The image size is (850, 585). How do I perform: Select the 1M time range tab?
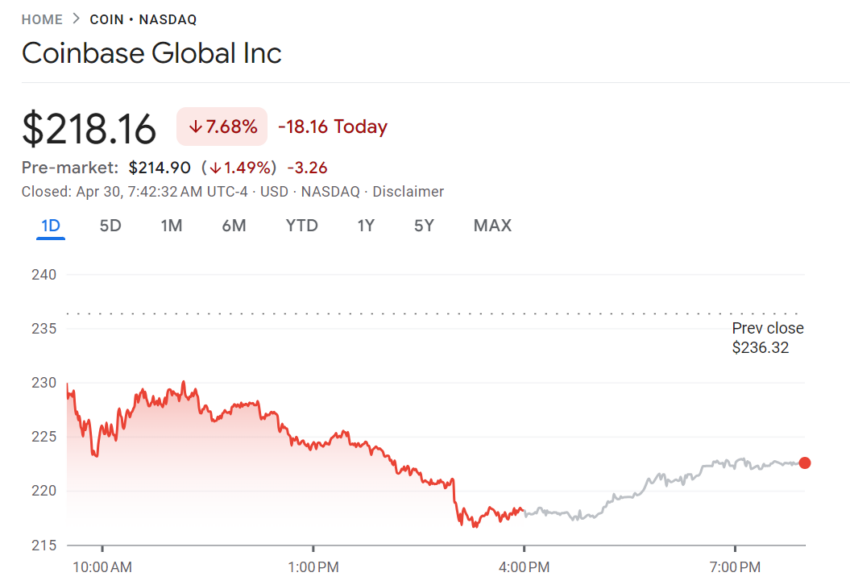tap(171, 226)
